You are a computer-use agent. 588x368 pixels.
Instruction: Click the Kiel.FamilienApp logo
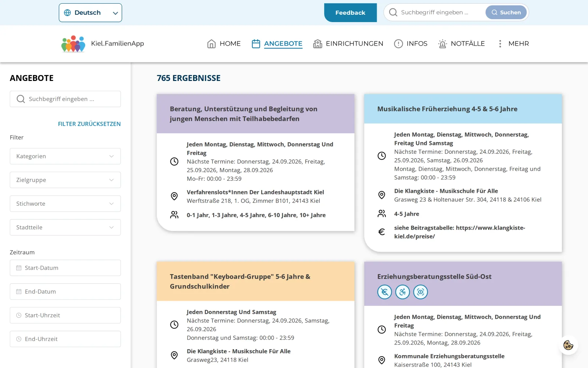point(103,44)
